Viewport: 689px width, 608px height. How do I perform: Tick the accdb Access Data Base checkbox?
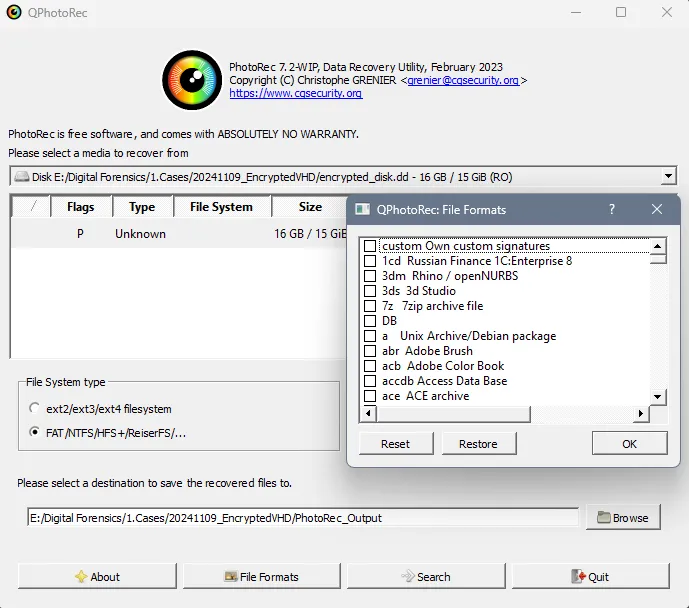pyautogui.click(x=370, y=381)
